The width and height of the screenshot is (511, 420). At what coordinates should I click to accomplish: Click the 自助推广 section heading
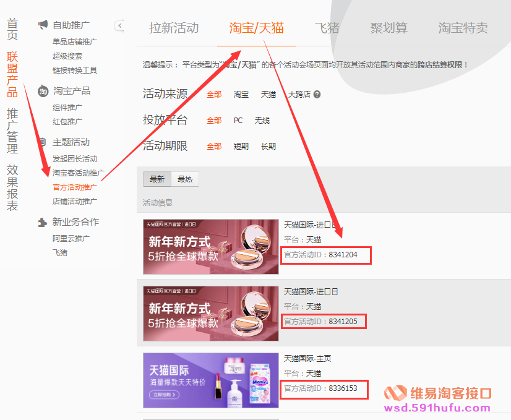tap(71, 25)
